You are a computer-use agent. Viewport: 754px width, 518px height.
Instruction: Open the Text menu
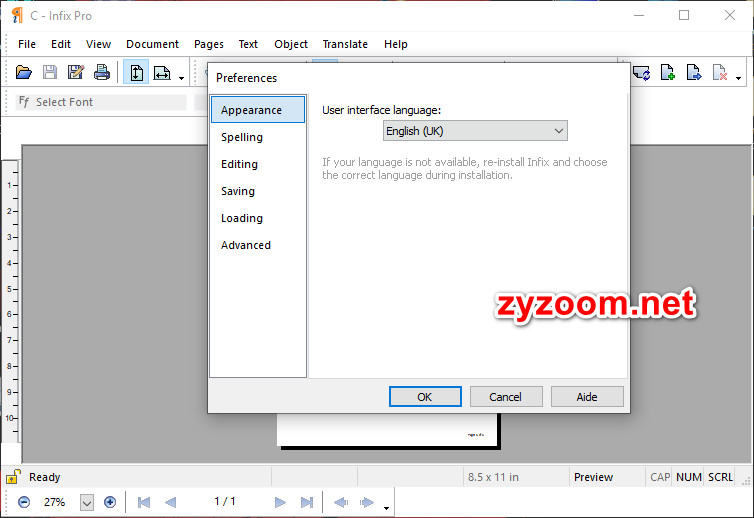248,44
